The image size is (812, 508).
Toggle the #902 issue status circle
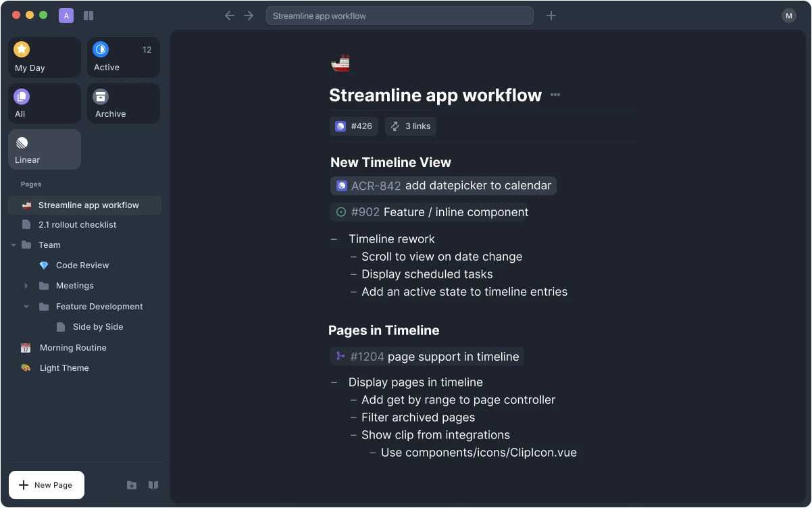tap(340, 211)
